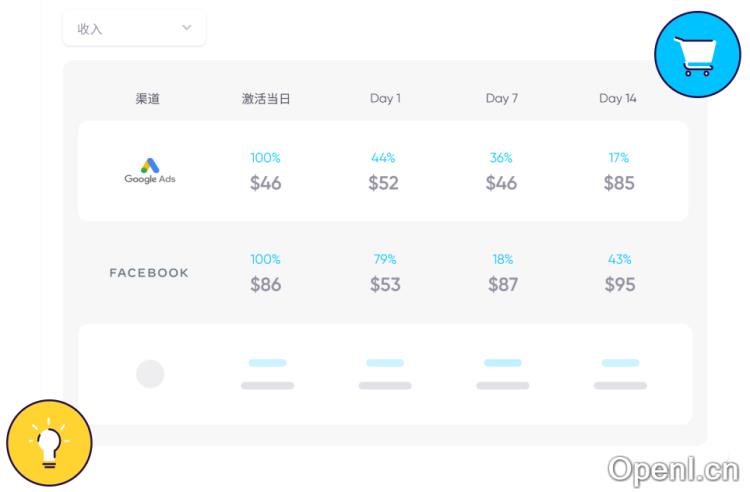Viewport: 750px width, 492px height.
Task: Click the Openl.cn watermark link
Action: [672, 468]
